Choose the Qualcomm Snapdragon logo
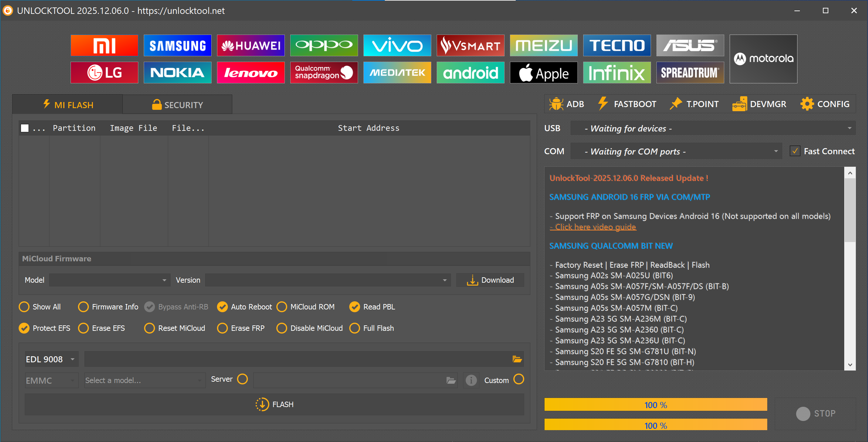Screen dimensions: 868x442 coord(324,73)
